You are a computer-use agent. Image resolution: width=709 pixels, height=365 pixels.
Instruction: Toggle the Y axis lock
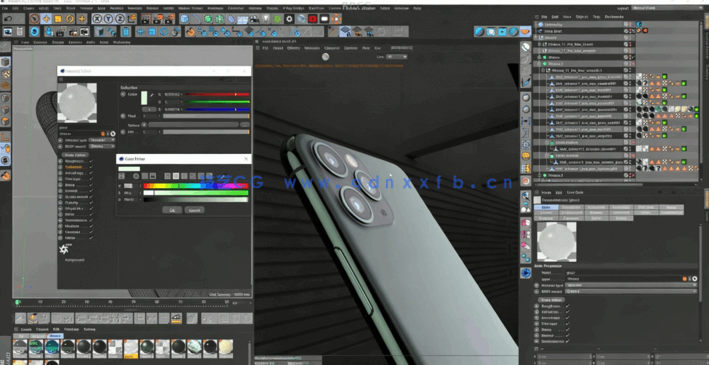click(109, 19)
